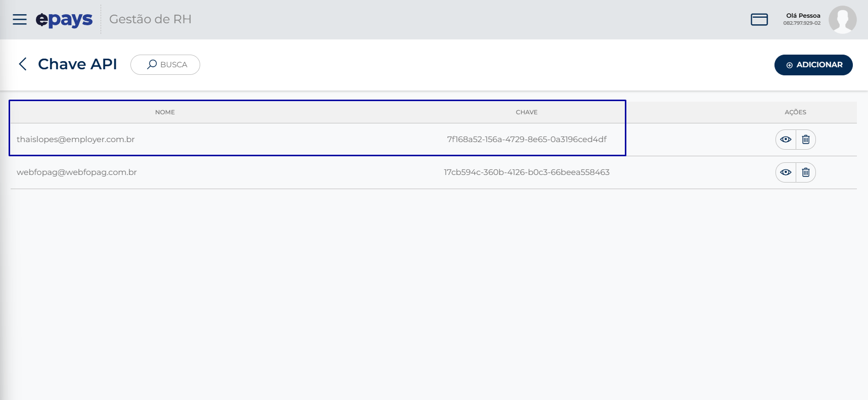Select key 17cb594c-360b-4126-b0c3-66beea558463

pos(527,172)
